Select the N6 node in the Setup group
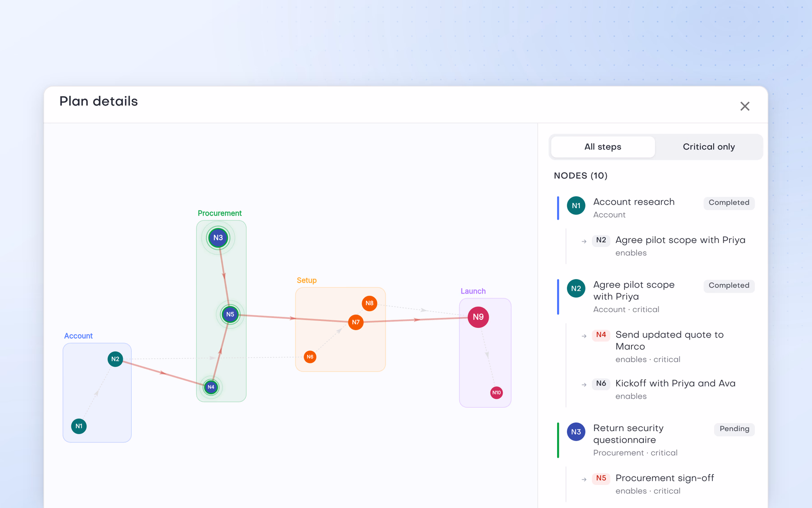Image resolution: width=812 pixels, height=508 pixels. 310,357
